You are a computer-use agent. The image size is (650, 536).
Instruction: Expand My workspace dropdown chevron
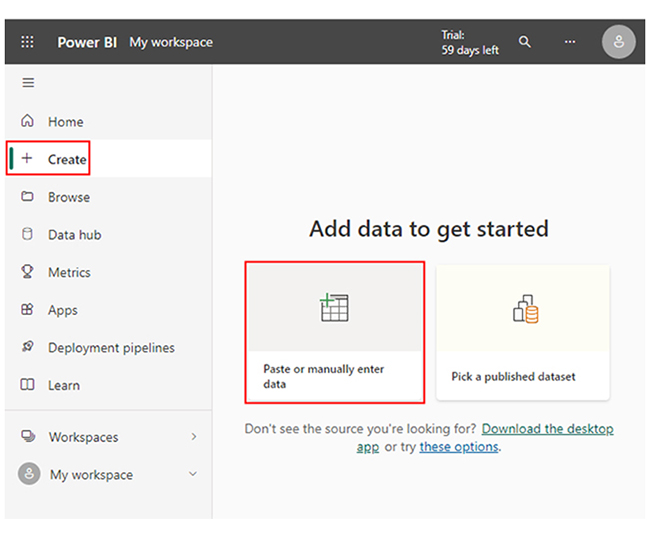coord(193,473)
